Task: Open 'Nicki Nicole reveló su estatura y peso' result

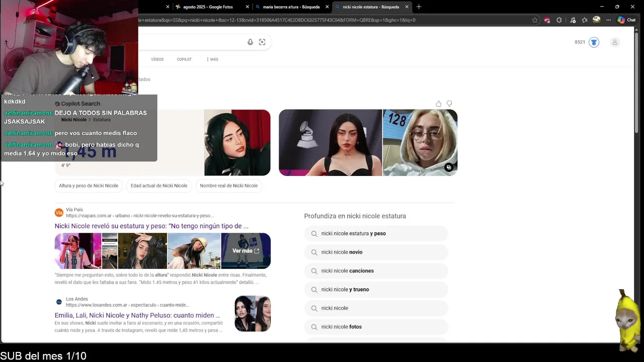Action: [x=151, y=226]
